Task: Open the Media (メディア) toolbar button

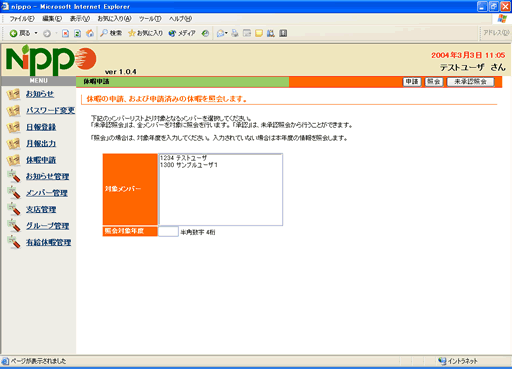Action: (x=182, y=33)
